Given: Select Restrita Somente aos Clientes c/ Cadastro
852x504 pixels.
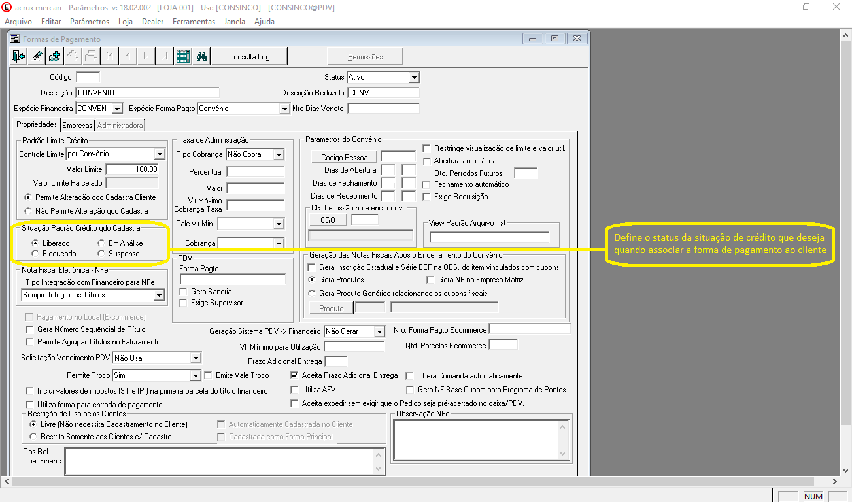Looking at the screenshot, I should [35, 436].
